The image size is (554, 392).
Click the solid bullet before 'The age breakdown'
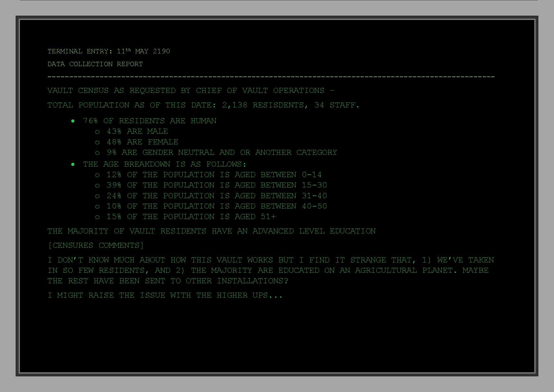pyautogui.click(x=73, y=165)
